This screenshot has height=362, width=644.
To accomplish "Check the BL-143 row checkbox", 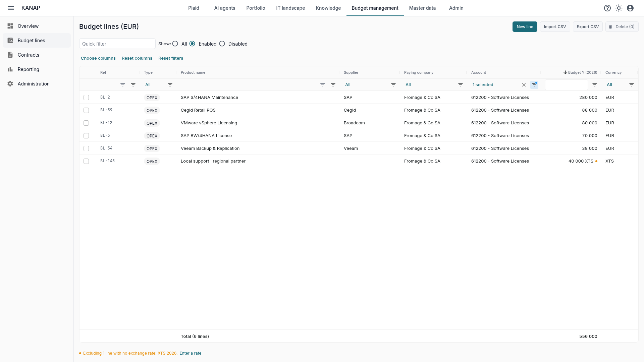I will (86, 161).
